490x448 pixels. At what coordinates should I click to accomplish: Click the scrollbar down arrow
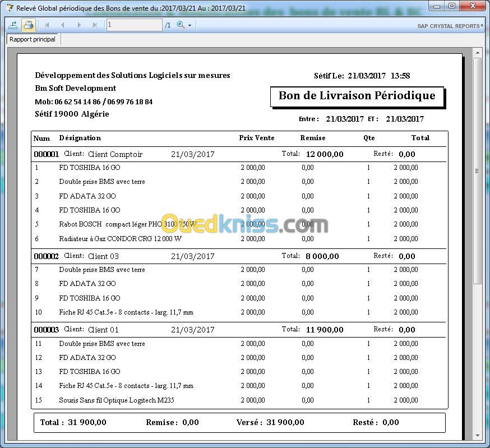477,435
